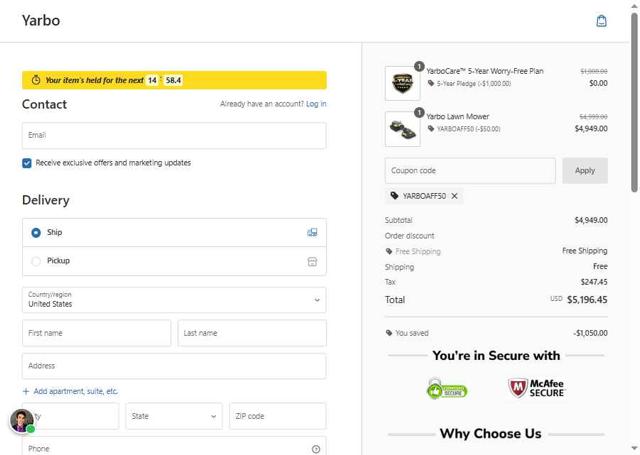Viewport: 640px width, 455px height.
Task: Open the State dropdown
Action: [x=174, y=416]
